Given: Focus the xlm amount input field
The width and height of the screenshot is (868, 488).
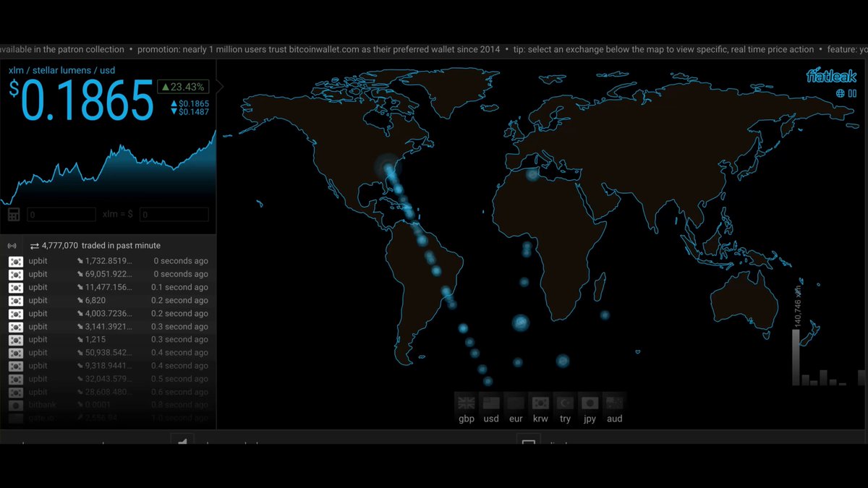Looking at the screenshot, I should coord(61,215).
